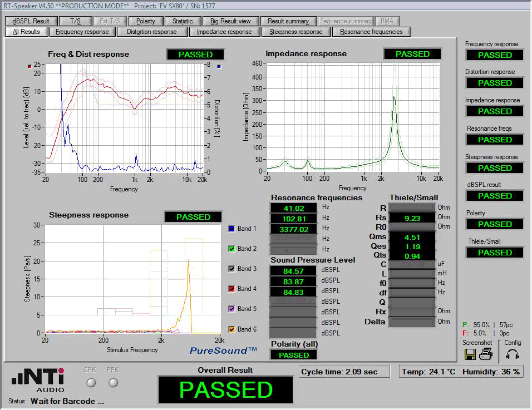532x410 pixels.
Task: Click the printer icon under Screenshot
Action: tap(486, 354)
